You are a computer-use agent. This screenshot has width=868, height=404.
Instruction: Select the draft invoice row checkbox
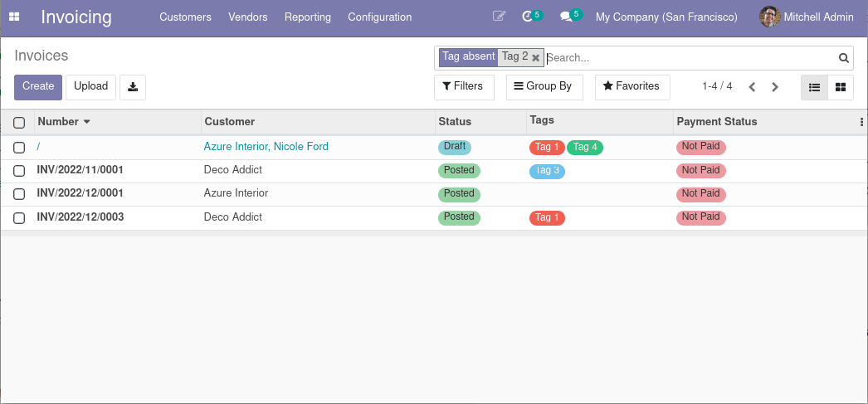coord(19,147)
